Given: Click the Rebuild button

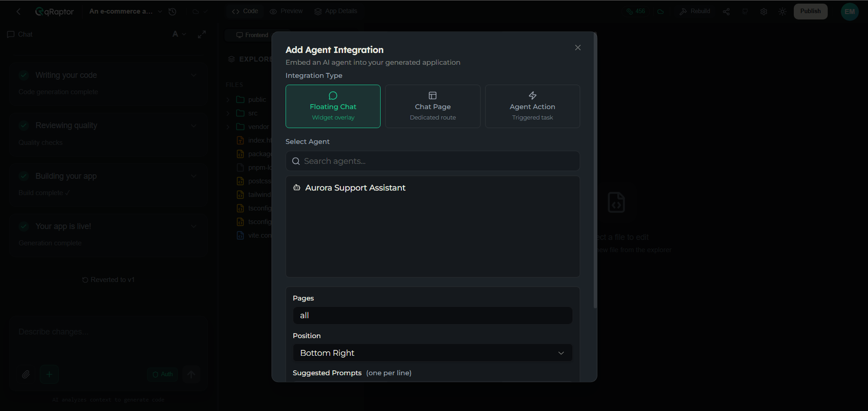Looking at the screenshot, I should [695, 11].
